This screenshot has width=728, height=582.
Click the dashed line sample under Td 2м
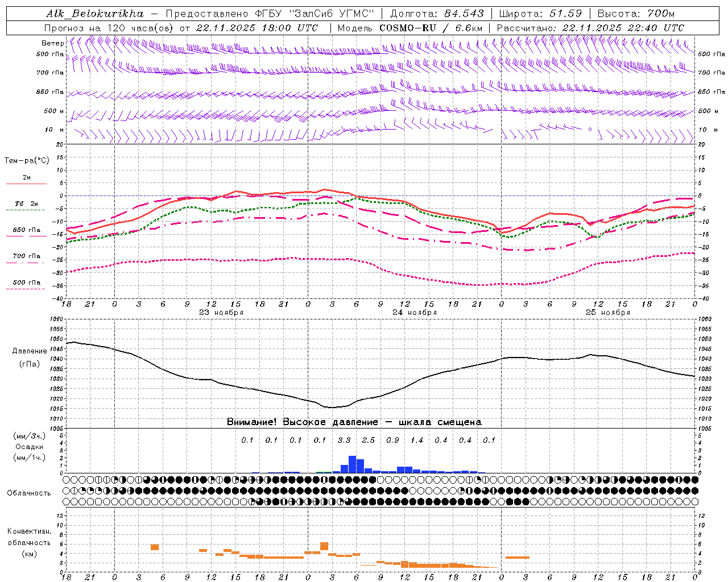(26, 210)
